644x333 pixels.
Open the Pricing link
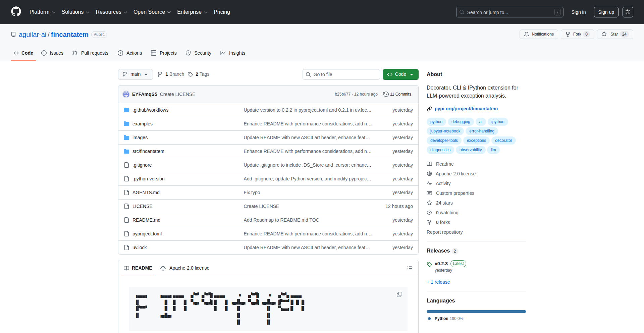[222, 12]
